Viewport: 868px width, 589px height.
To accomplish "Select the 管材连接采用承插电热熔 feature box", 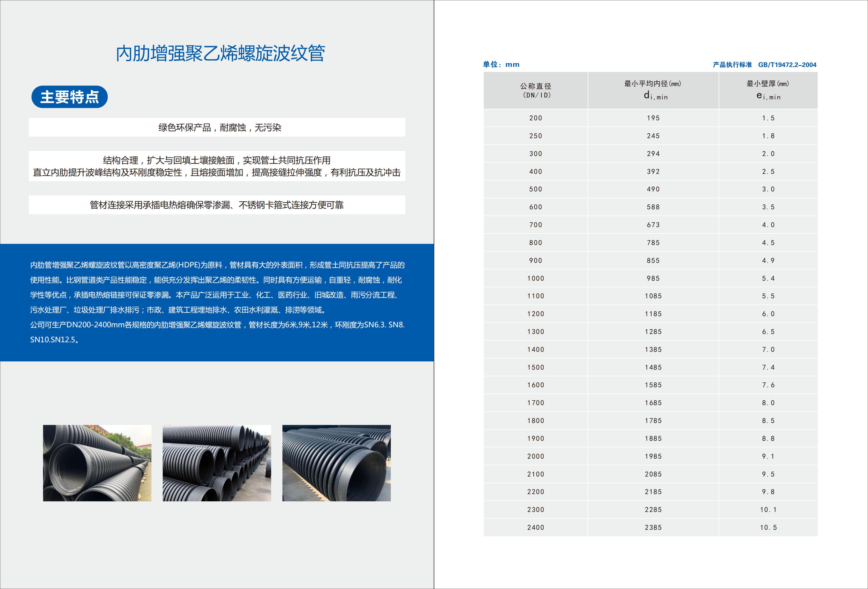I will [217, 205].
